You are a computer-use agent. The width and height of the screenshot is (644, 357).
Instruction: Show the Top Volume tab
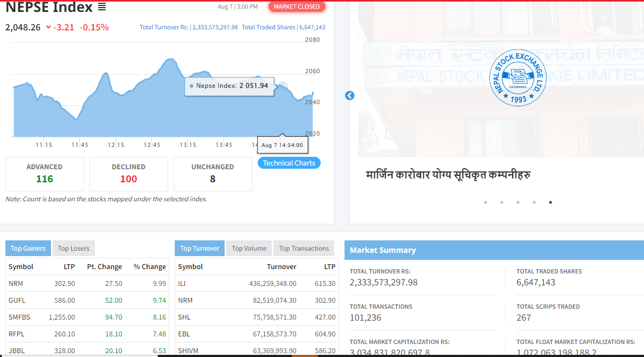point(249,248)
